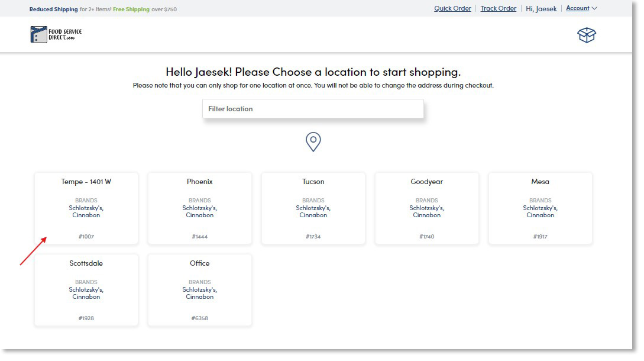Click the Reduced Shipping banner text
Screen dimensions: 644x361
coord(53,9)
